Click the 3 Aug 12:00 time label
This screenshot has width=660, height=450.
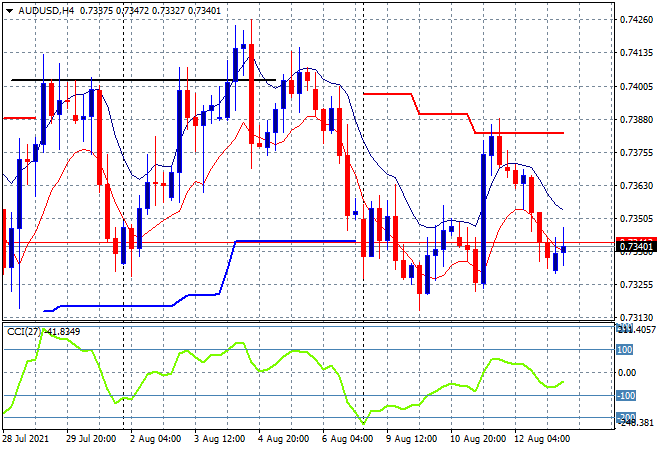220,439
